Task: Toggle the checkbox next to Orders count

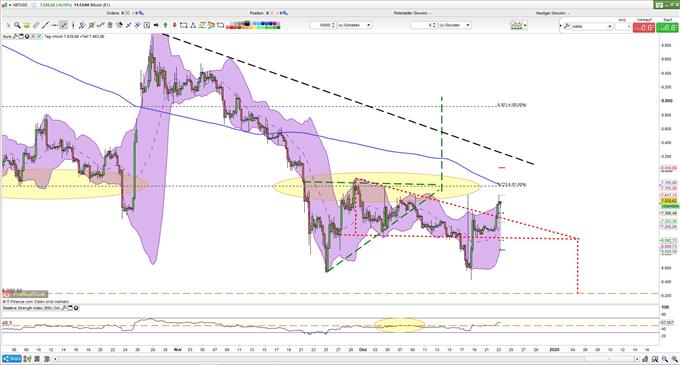Action: click(128, 13)
